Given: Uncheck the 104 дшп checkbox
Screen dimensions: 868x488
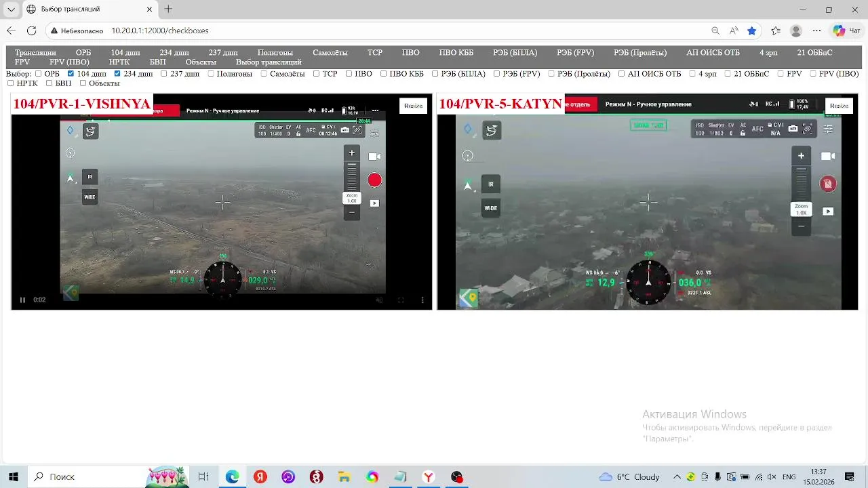Looking at the screenshot, I should click(x=71, y=74).
